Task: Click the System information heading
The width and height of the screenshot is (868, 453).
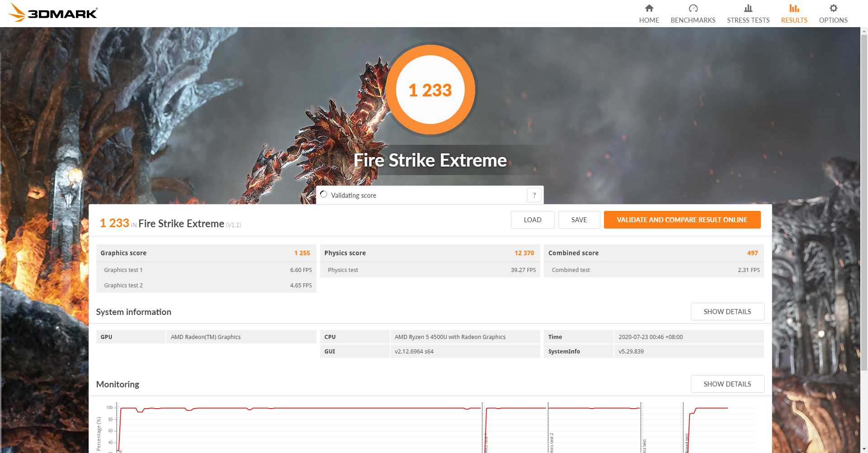Action: [133, 312]
